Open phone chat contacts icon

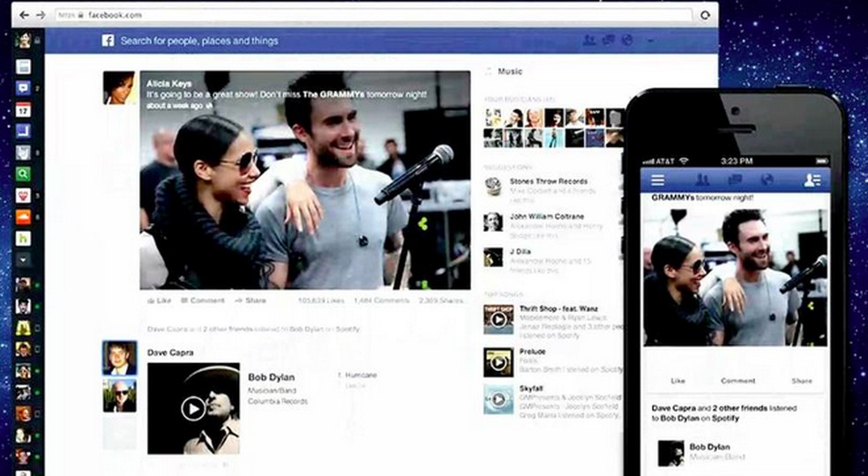[812, 180]
